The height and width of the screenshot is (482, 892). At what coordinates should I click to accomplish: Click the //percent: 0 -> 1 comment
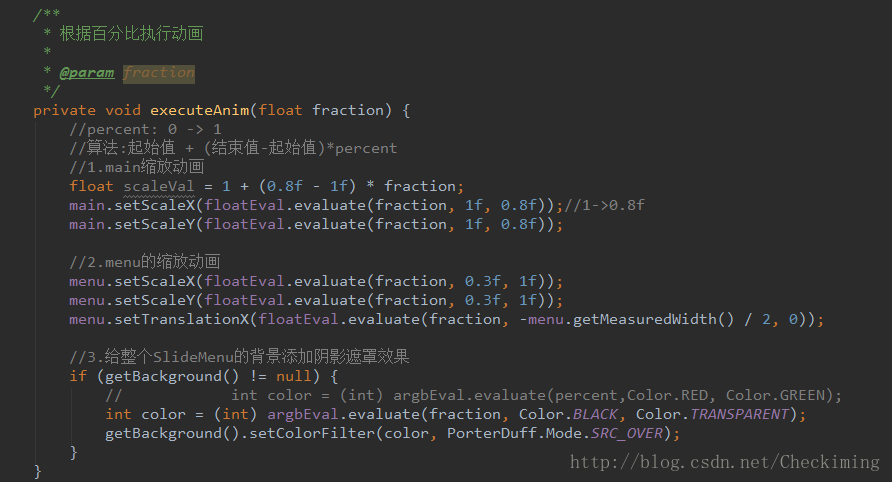click(145, 129)
